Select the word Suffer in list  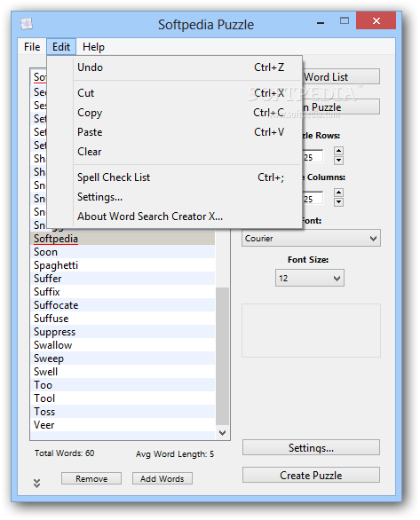coord(123,279)
